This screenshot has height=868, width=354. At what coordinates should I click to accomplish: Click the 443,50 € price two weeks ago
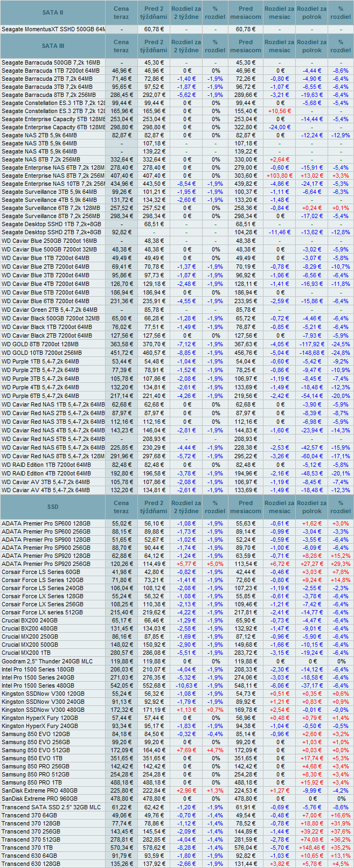(x=154, y=184)
